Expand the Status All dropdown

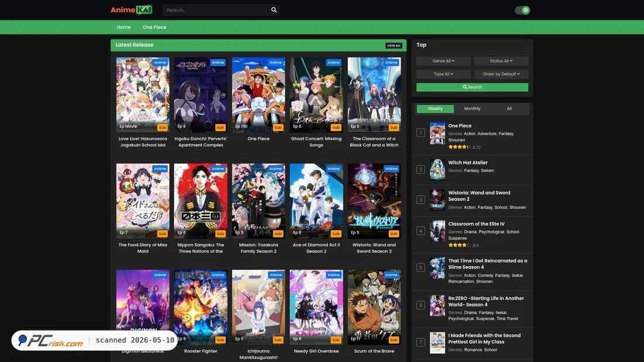click(x=501, y=61)
